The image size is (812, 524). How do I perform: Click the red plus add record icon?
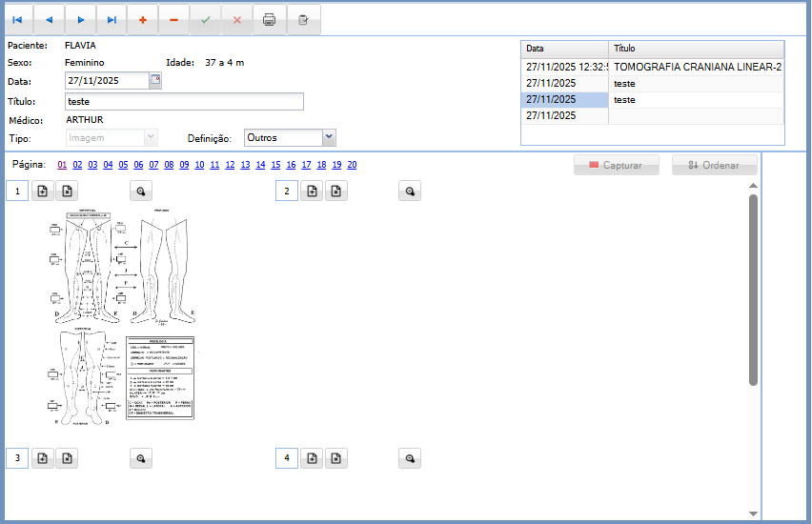click(x=143, y=19)
